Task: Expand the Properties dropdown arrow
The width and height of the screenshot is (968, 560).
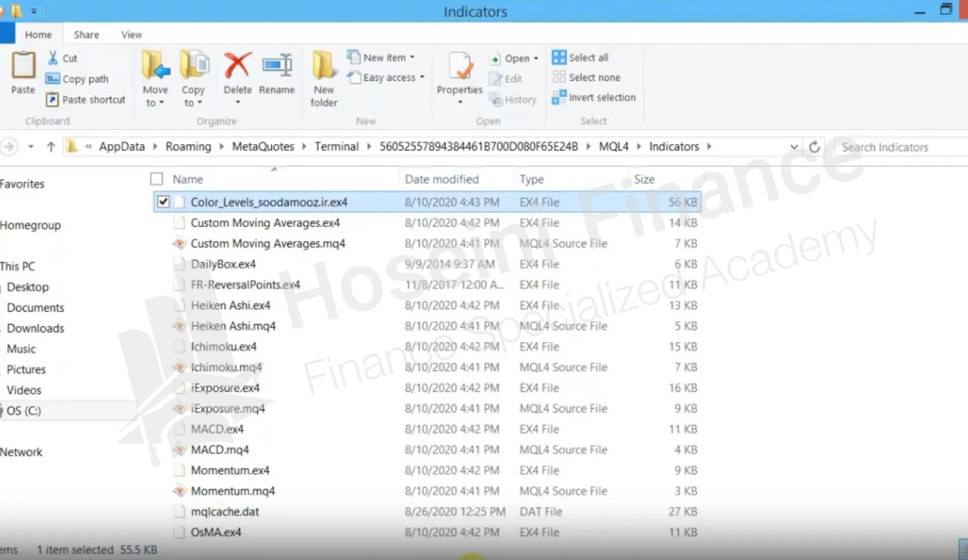Action: (460, 103)
